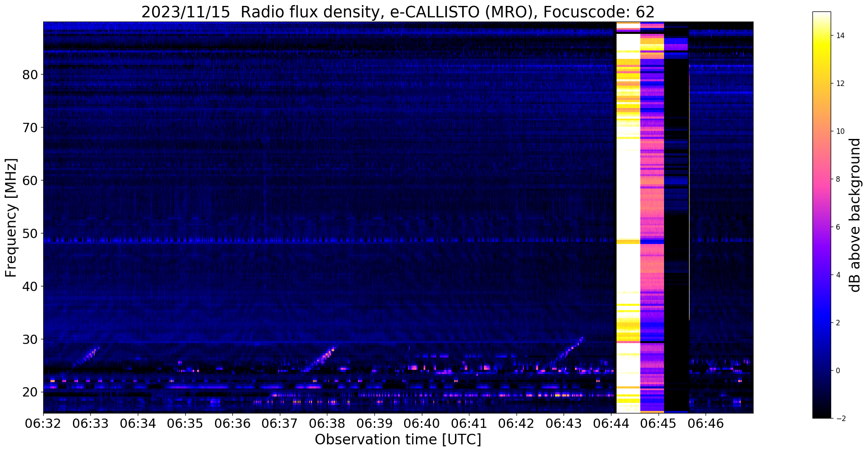This screenshot has height=452, width=868.
Task: Click the 06:37 time tick label
Action: click(x=280, y=424)
